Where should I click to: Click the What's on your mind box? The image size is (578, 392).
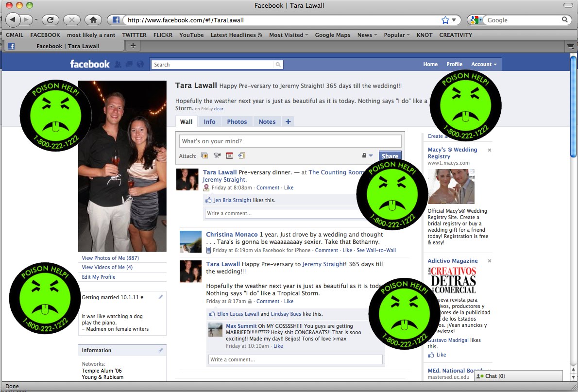click(x=290, y=141)
